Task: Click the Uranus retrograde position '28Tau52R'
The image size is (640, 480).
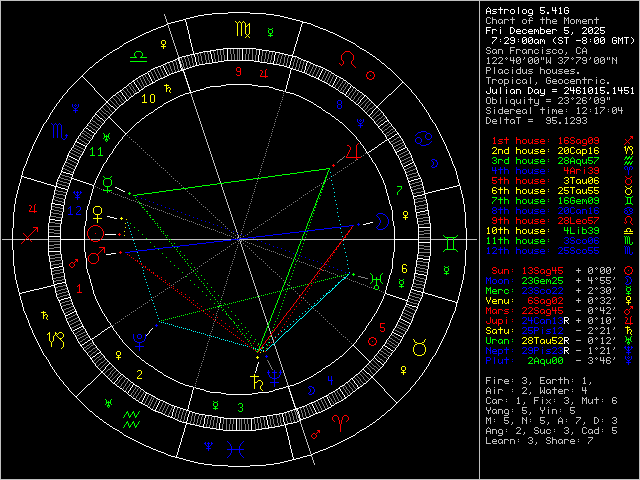Action: [x=545, y=341]
